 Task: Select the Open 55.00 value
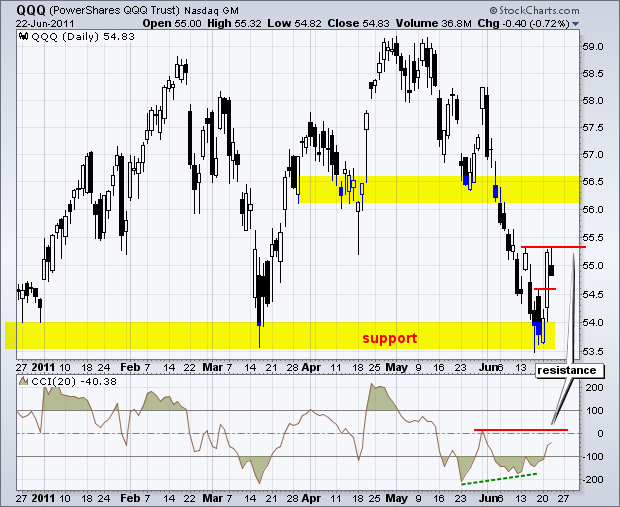(x=172, y=23)
